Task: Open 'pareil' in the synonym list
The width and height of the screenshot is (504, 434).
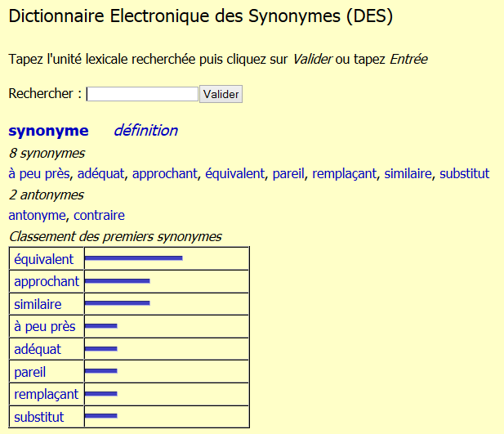Action: coord(288,173)
